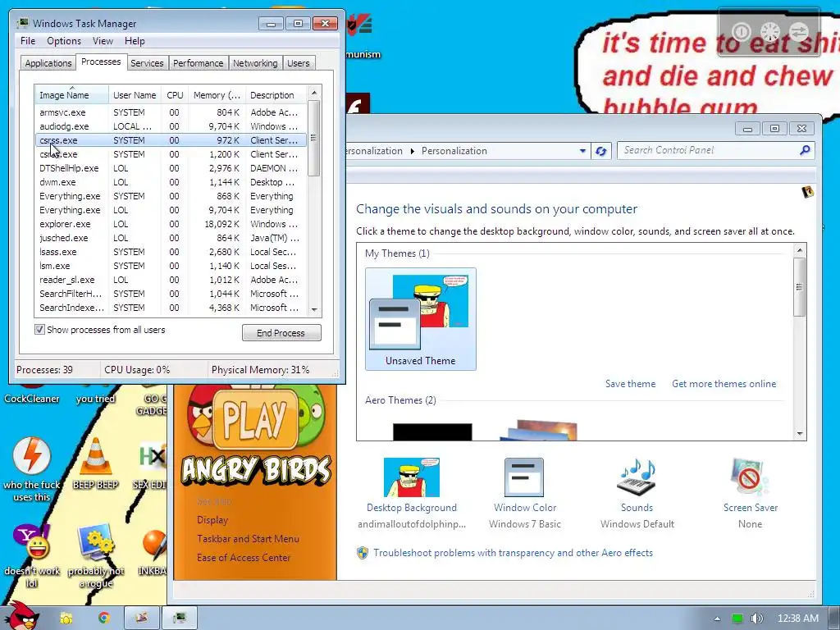The image size is (840, 630).
Task: Open the File menu in Task Manager
Action: (x=28, y=41)
